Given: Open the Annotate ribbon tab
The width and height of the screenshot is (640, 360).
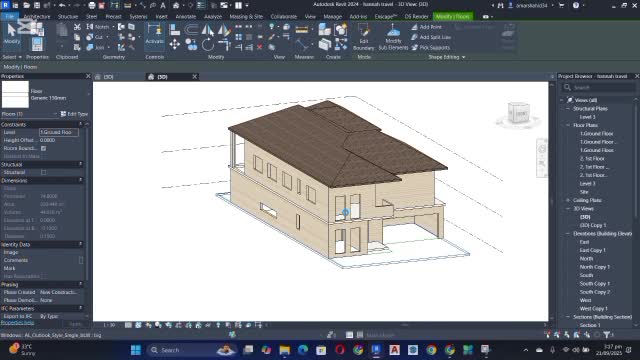Looking at the screenshot, I should point(185,17).
